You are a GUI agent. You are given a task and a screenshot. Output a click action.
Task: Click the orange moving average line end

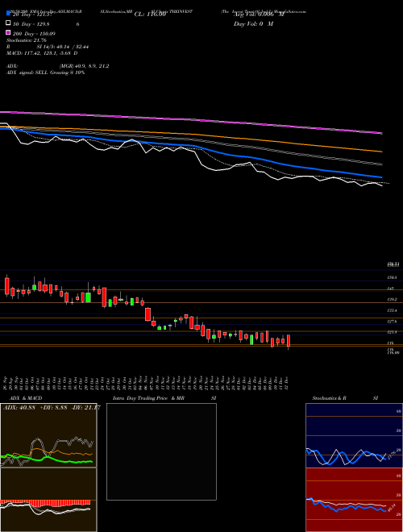click(381, 152)
